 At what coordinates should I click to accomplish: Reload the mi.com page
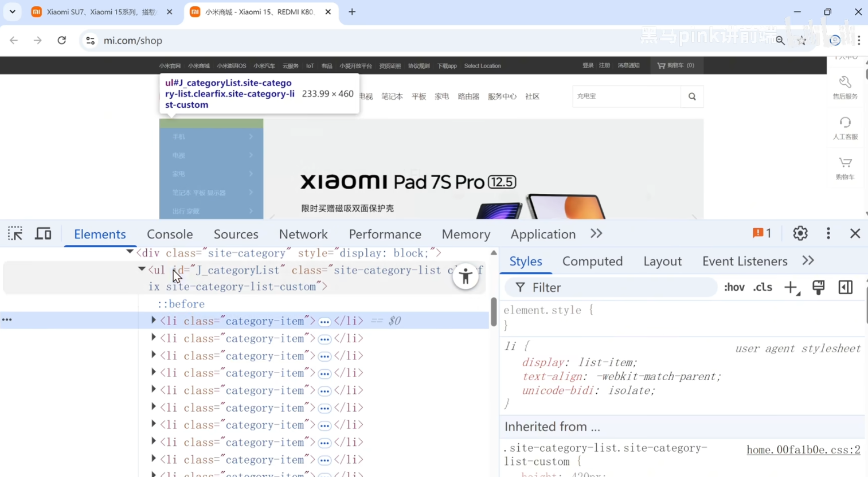click(62, 41)
